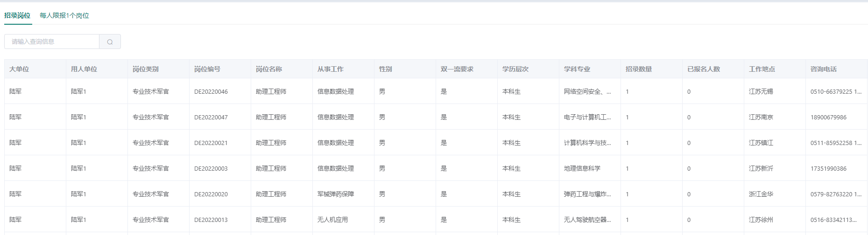Select position code DE20220021 cell
The image size is (868, 235).
(x=211, y=143)
